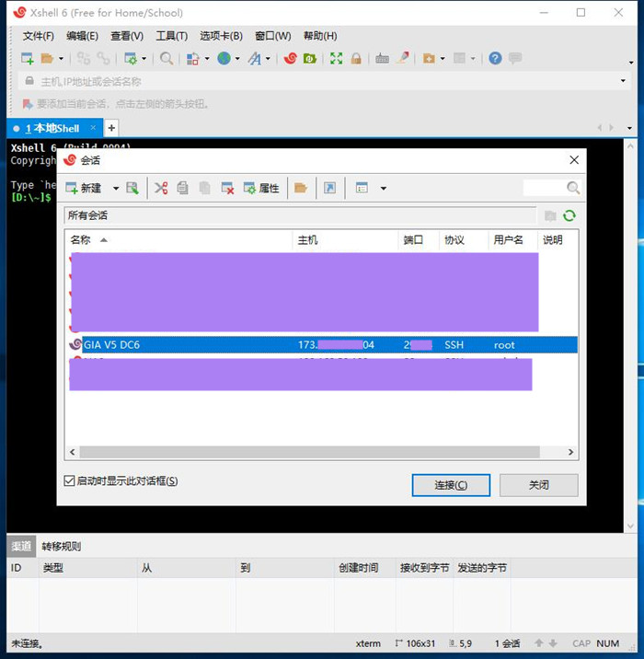Expand dropdown arrow next to font icon

tap(268, 58)
